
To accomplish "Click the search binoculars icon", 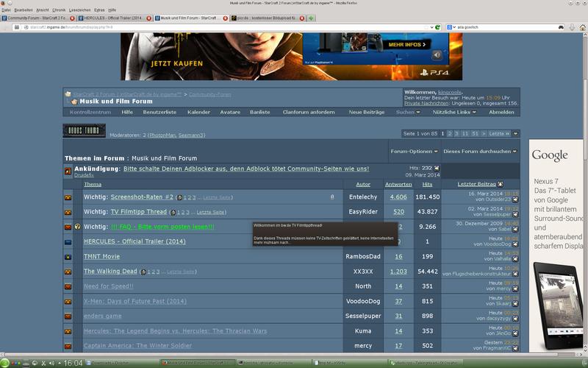I will (x=561, y=27).
